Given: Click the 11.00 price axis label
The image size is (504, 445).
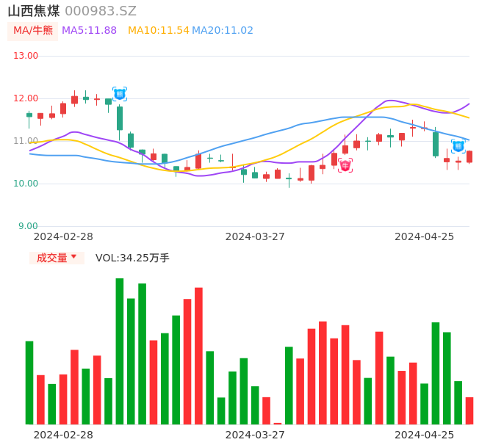Looking at the screenshot, I should pyautogui.click(x=26, y=141).
